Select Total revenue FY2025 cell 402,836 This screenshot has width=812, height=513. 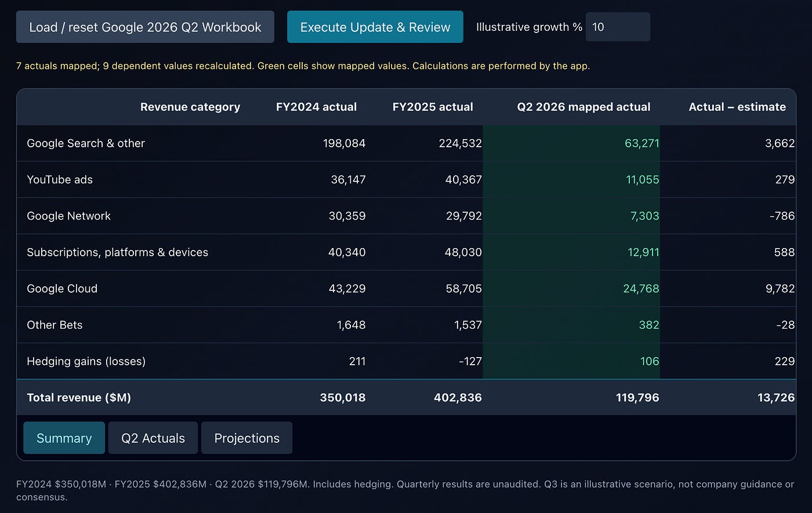pyautogui.click(x=458, y=397)
